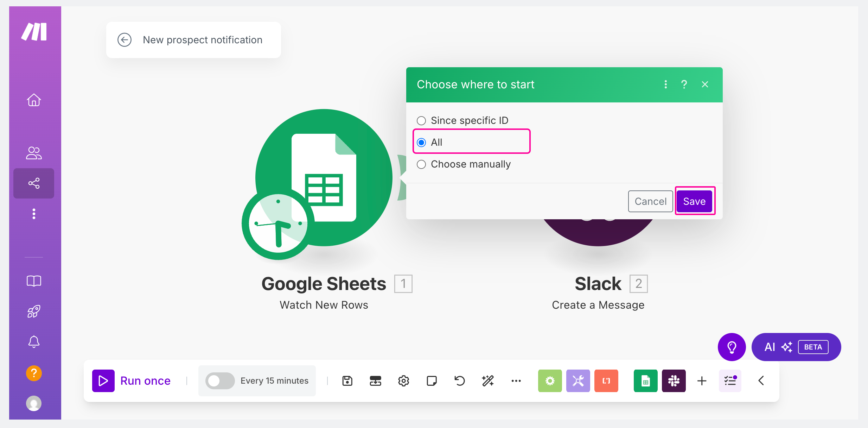
Task: Open the dialog's three-dot options menu
Action: (x=665, y=84)
